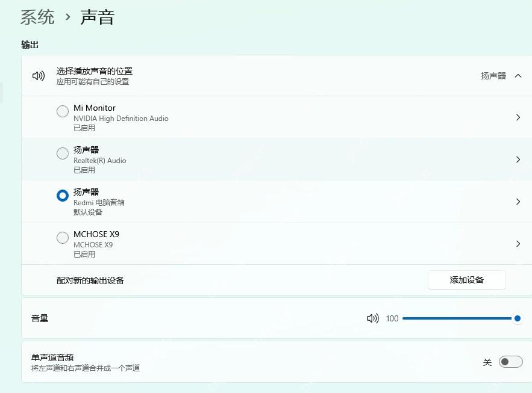532x393 pixels.
Task: Click the 默认设备 status text
Action: [88, 212]
